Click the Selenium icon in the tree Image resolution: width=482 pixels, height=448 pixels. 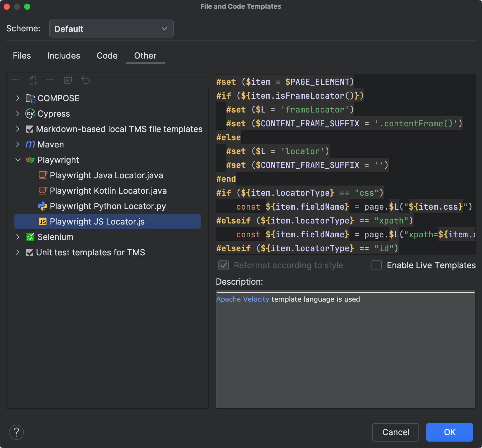coord(30,237)
